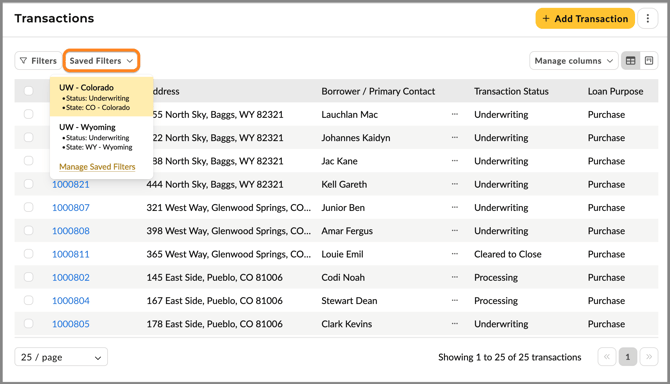
Task: Click Processing status for Codi Noah
Action: [496, 278]
